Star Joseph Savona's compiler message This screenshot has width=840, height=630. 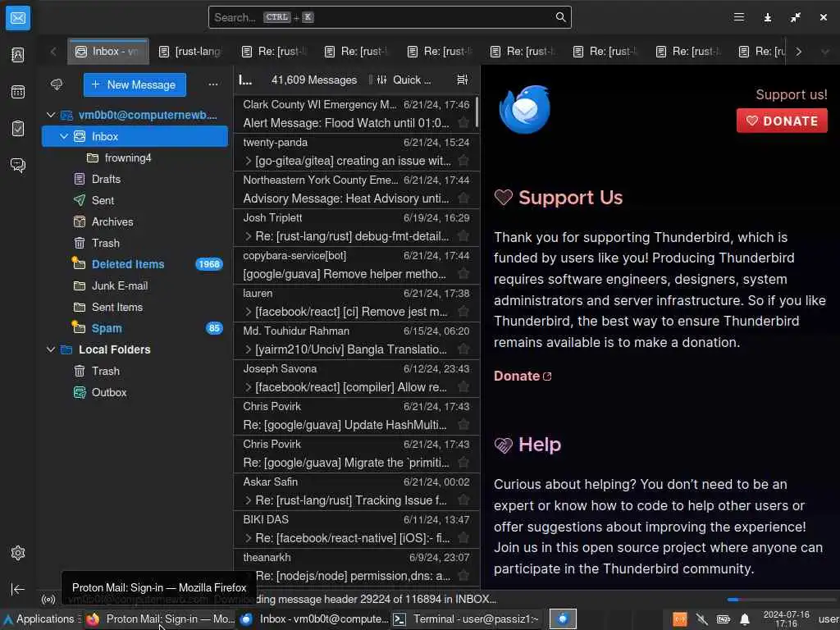point(463,387)
